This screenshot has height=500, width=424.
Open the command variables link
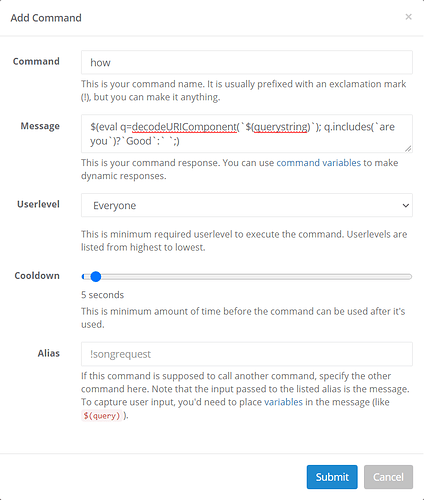[x=318, y=163]
